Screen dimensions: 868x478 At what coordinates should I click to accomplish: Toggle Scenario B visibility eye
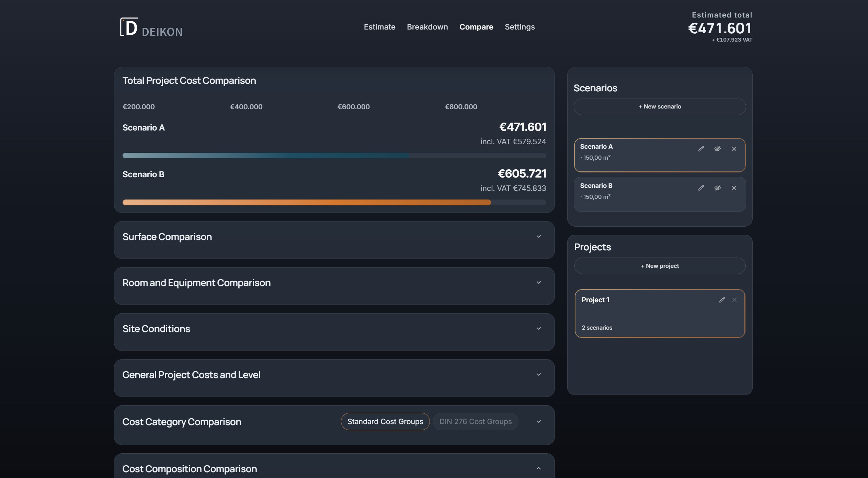[717, 188]
